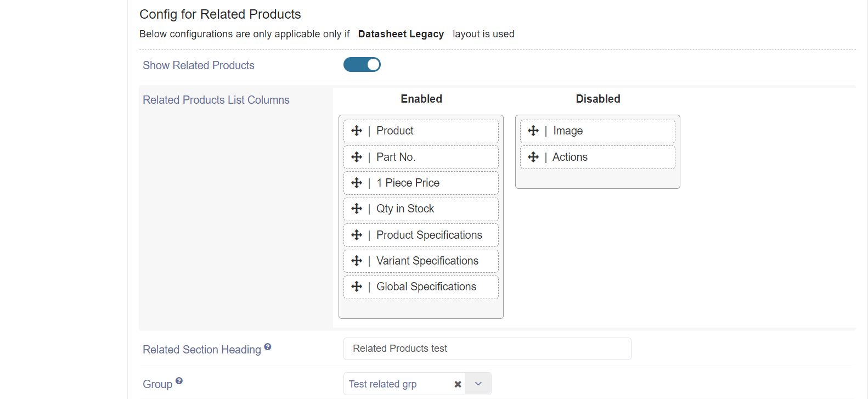This screenshot has height=399, width=868.
Task: Expand the Group dropdown arrow
Action: [478, 384]
